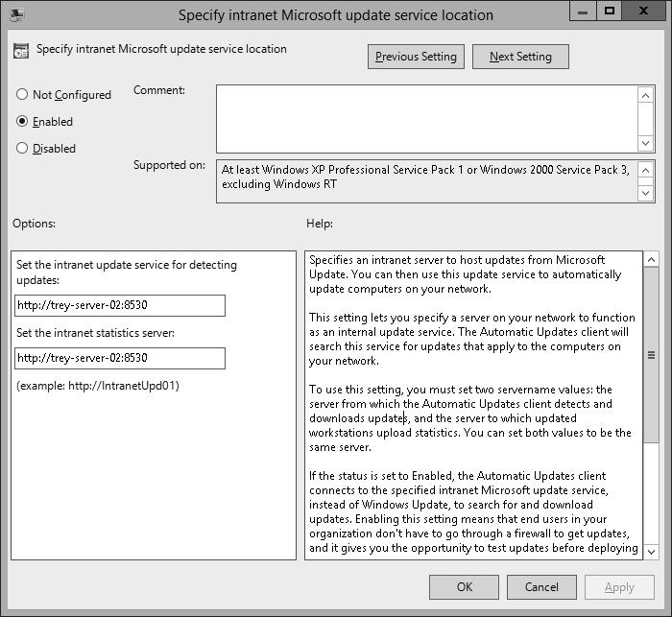
Task: Click the Apply button
Action: tap(619, 587)
